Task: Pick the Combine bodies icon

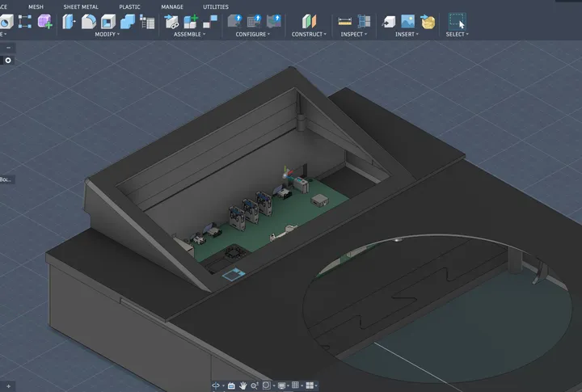Action: point(128,22)
